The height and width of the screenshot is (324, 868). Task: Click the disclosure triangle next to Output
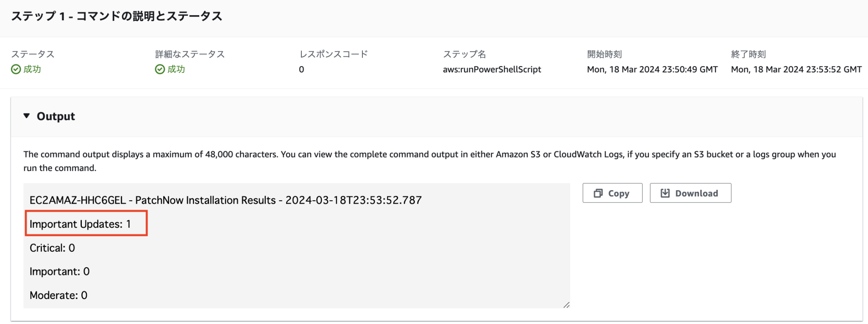click(27, 116)
